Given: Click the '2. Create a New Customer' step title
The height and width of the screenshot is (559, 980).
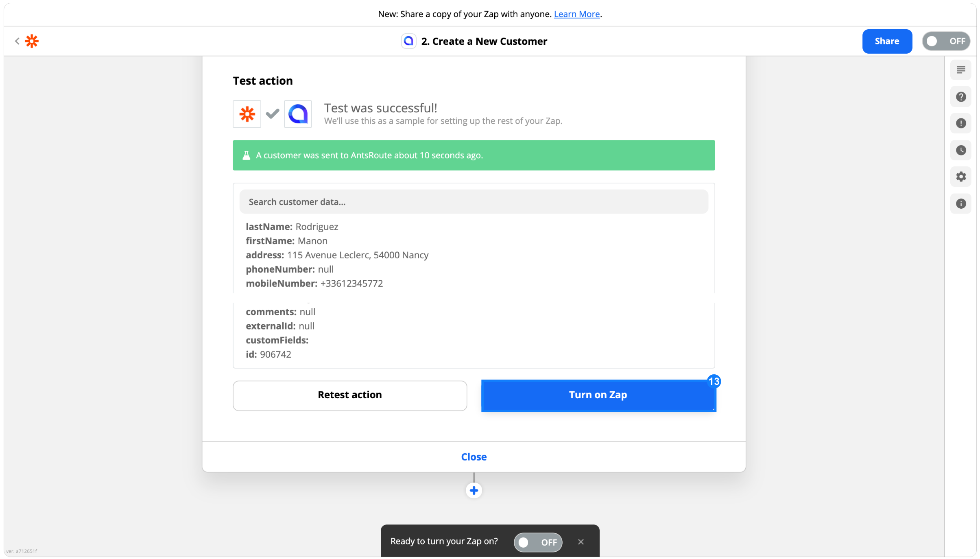Looking at the screenshot, I should click(x=484, y=41).
